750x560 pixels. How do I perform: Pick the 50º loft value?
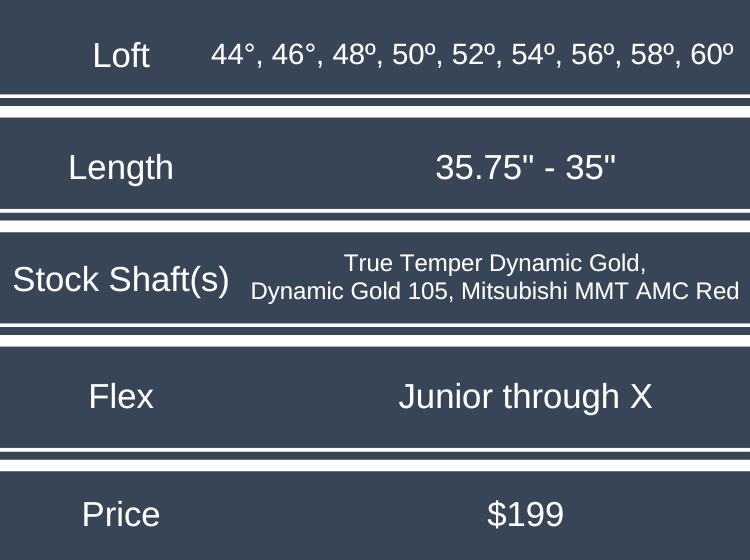(414, 54)
